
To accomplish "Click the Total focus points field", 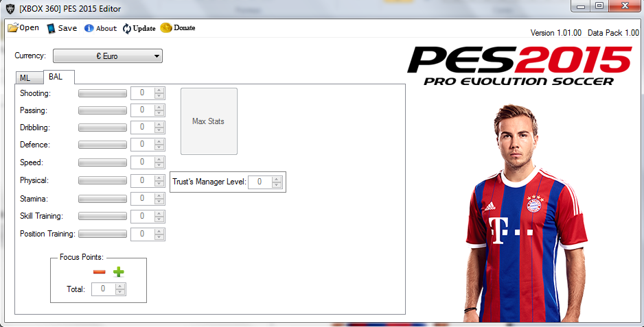I will point(103,289).
